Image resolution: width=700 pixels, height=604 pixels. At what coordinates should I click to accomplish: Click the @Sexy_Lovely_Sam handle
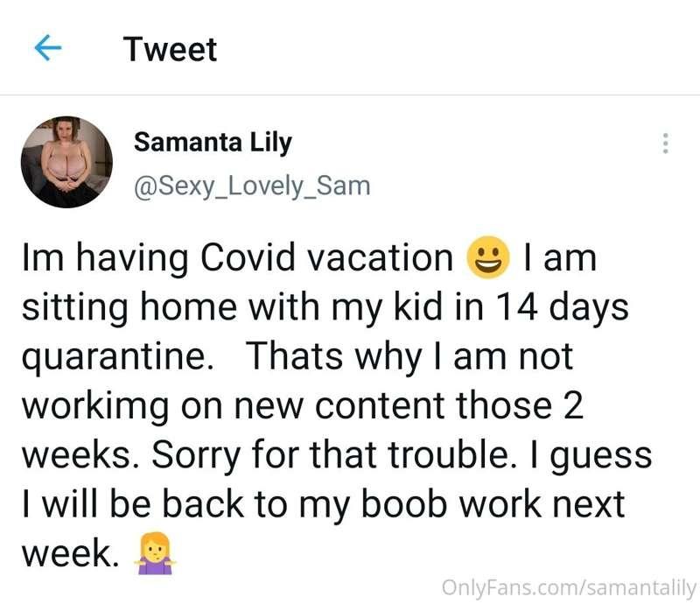(252, 186)
